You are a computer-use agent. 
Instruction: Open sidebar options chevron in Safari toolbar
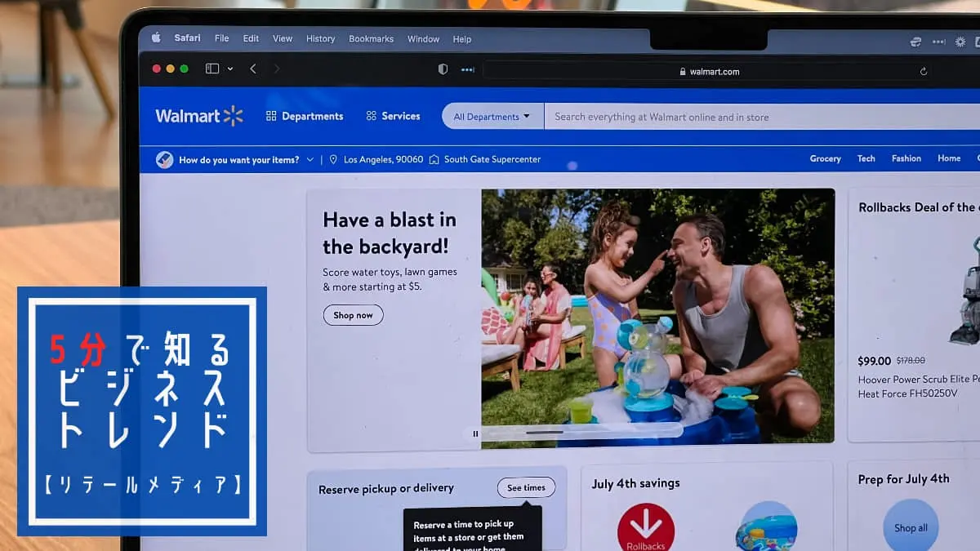coord(230,69)
